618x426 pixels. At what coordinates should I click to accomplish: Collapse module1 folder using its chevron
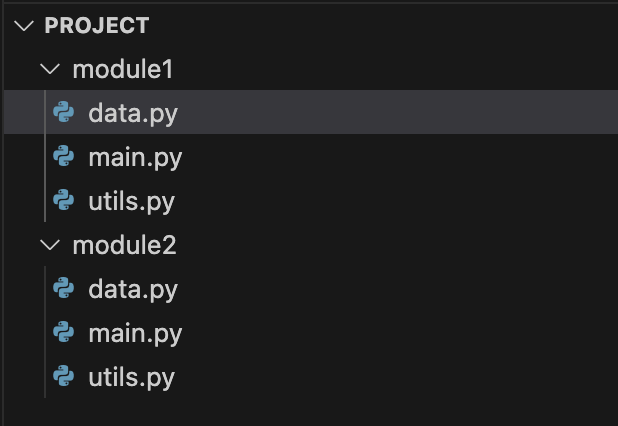[x=50, y=69]
